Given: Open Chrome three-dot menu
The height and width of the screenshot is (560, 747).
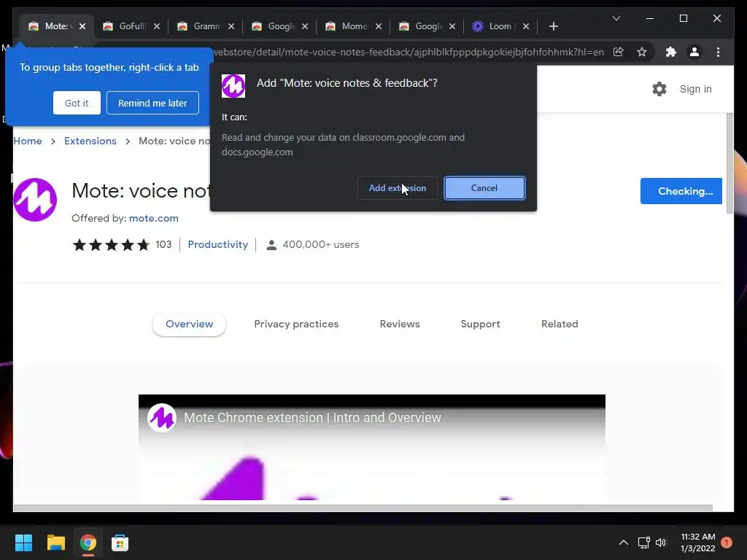Looking at the screenshot, I should tap(718, 52).
